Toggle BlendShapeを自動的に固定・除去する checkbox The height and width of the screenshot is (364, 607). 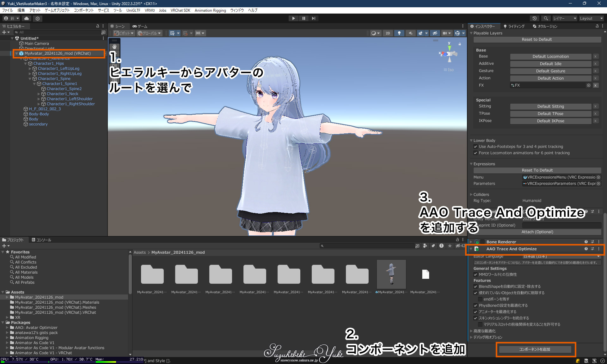(475, 287)
